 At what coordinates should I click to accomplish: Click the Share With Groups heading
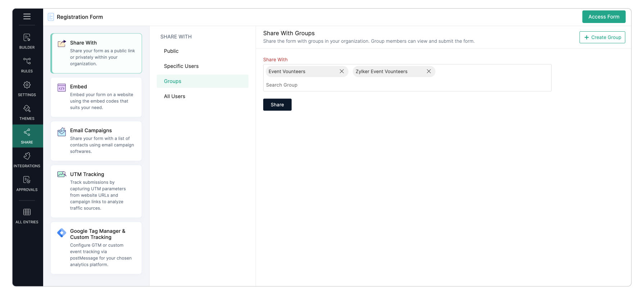point(289,33)
